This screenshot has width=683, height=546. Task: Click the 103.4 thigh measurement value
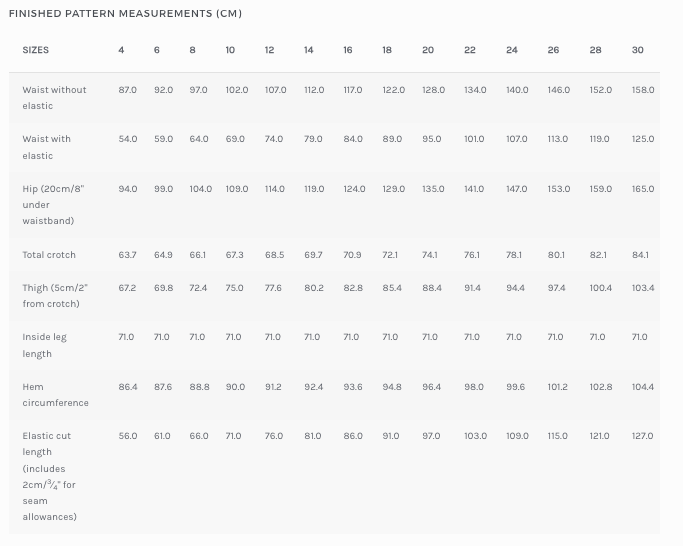click(643, 288)
